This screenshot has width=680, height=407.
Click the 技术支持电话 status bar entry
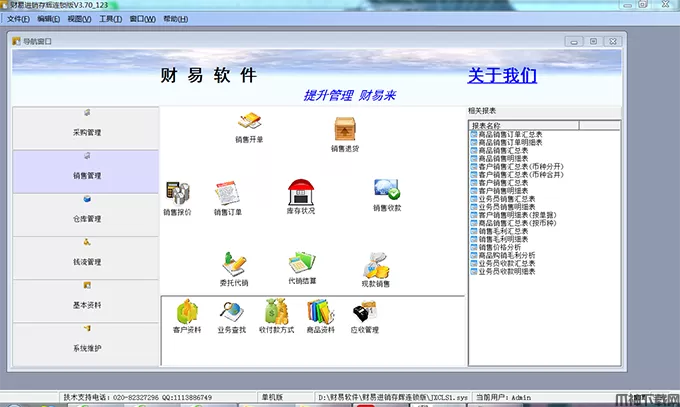click(x=138, y=397)
